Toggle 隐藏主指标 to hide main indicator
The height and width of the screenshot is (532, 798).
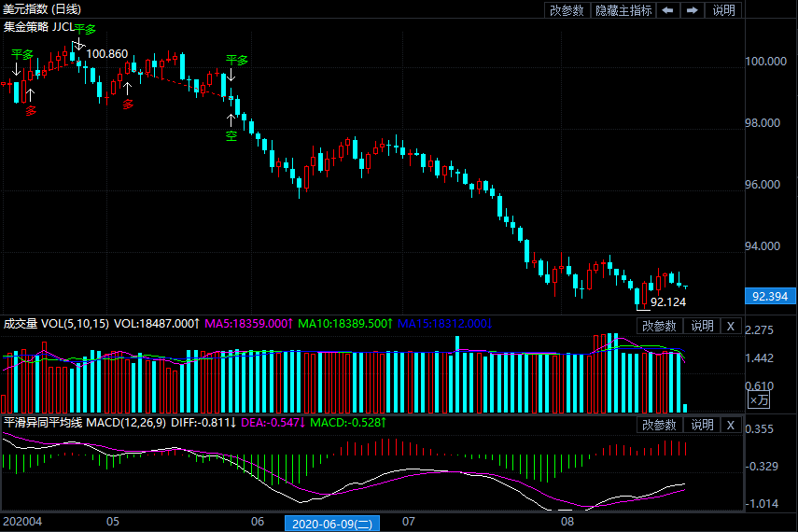(x=623, y=10)
